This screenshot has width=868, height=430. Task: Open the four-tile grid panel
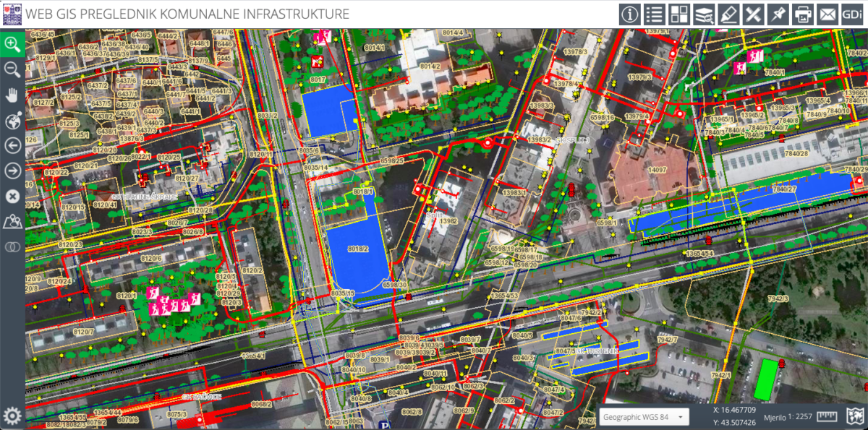(x=679, y=14)
